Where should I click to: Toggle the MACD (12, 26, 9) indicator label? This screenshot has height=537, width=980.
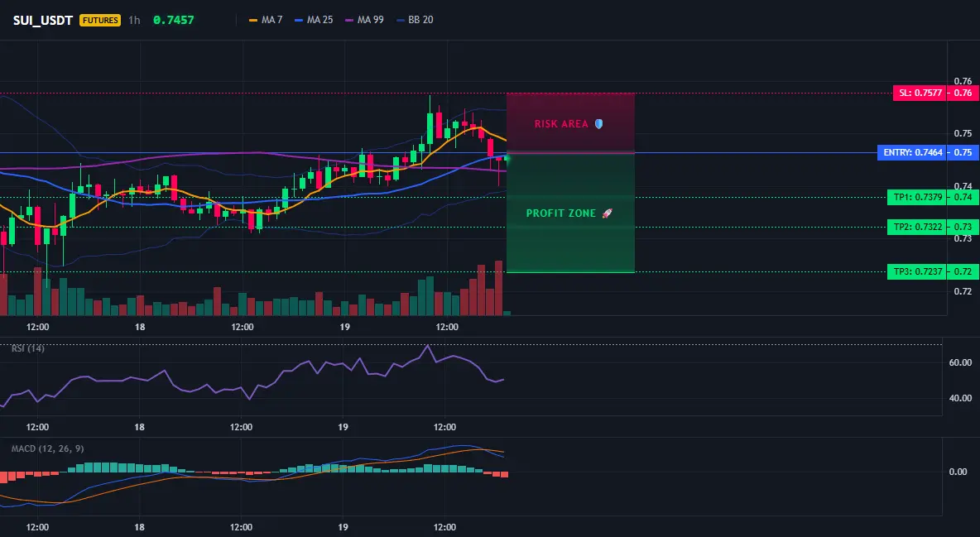[47, 448]
